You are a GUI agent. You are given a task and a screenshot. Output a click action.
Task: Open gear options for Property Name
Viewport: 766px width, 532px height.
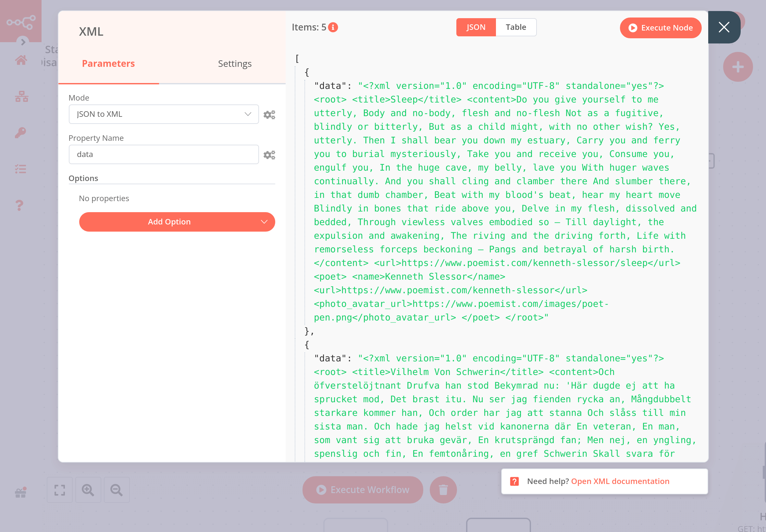(269, 155)
